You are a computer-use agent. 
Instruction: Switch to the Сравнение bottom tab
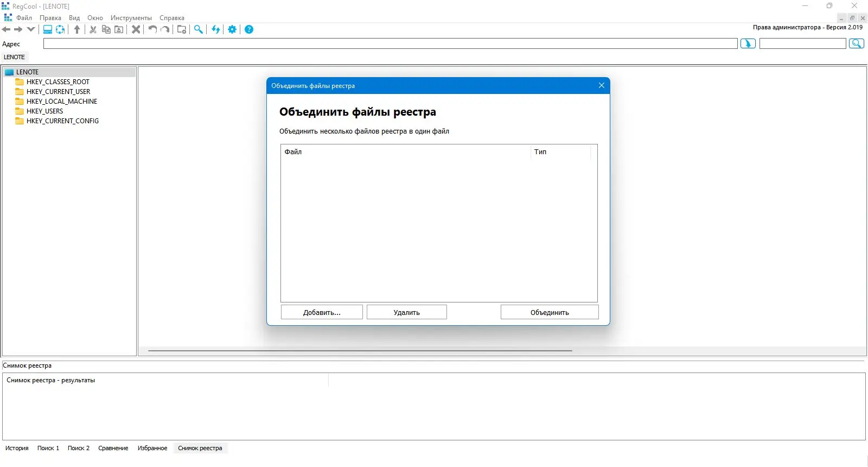coord(113,448)
